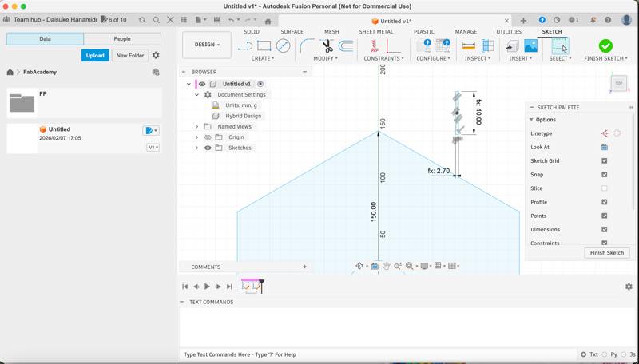
Task: Uncheck the Sketch Grid checkbox
Action: point(605,160)
